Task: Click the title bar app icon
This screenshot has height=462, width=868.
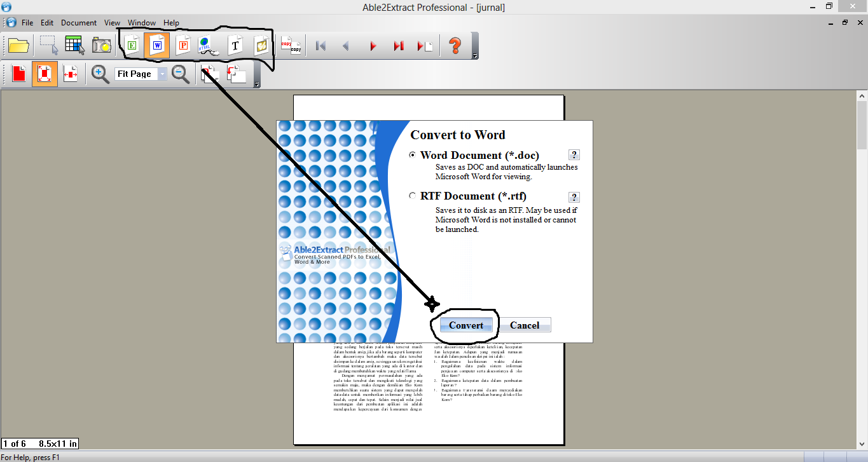Action: [7, 6]
